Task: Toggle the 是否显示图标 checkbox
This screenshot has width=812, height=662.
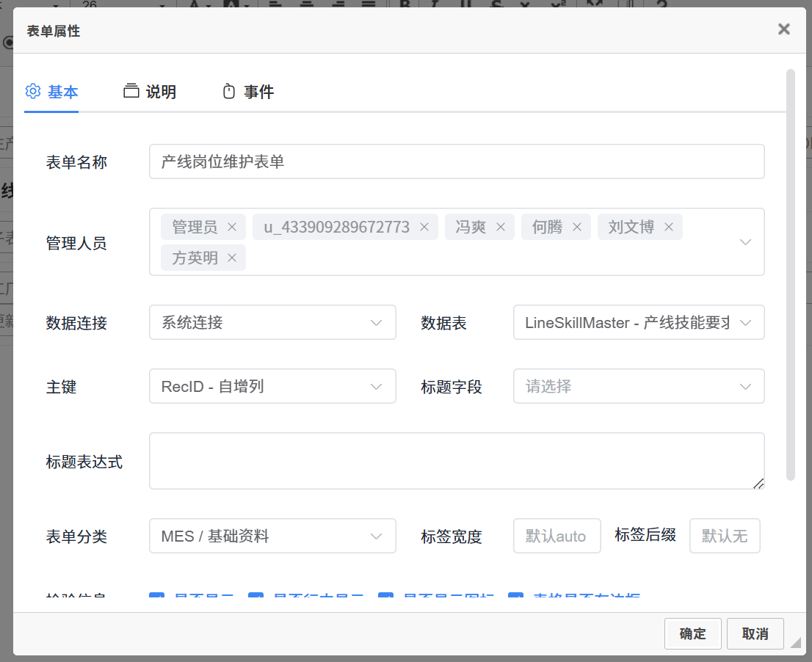Action: pyautogui.click(x=385, y=599)
